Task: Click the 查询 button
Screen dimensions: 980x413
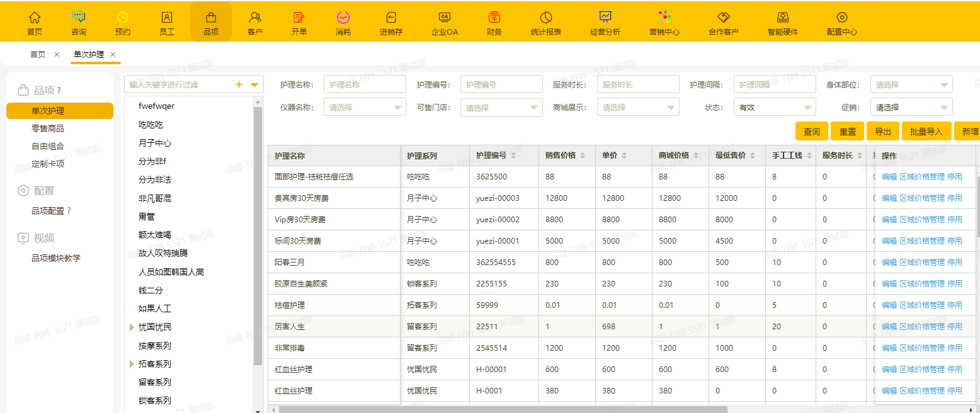Action: 812,132
